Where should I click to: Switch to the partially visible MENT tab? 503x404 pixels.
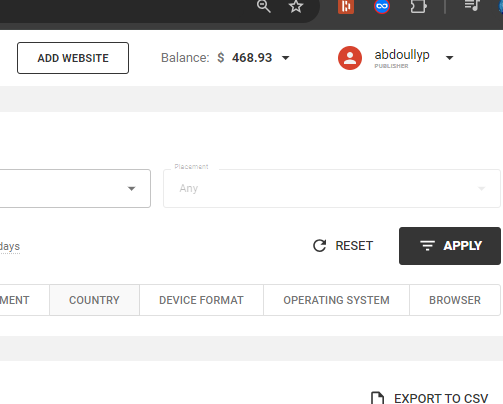[x=24, y=300]
